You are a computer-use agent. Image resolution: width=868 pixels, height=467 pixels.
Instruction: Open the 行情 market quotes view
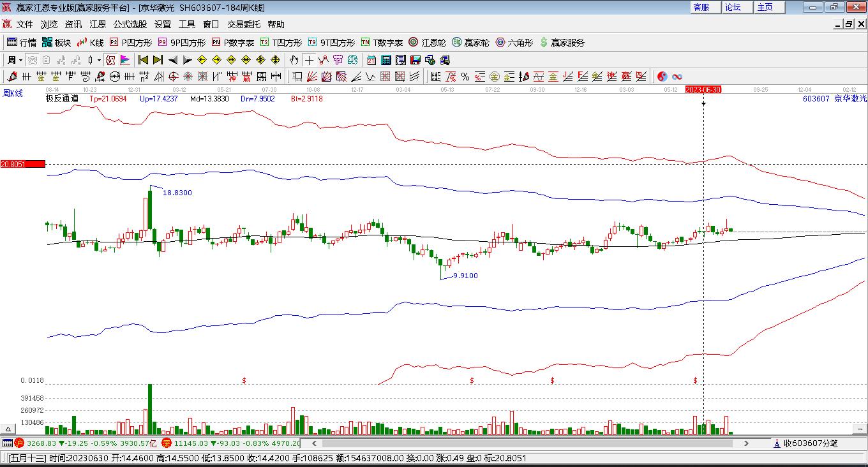click(x=22, y=43)
